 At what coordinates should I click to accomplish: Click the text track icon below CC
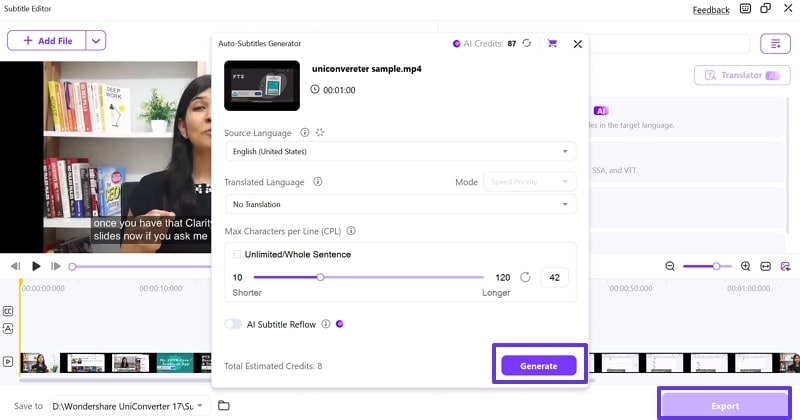point(8,329)
